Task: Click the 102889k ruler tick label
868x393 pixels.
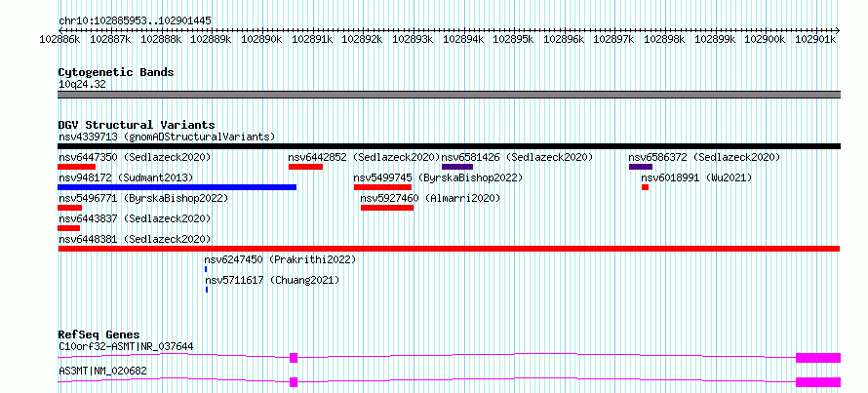Action: 211,39
